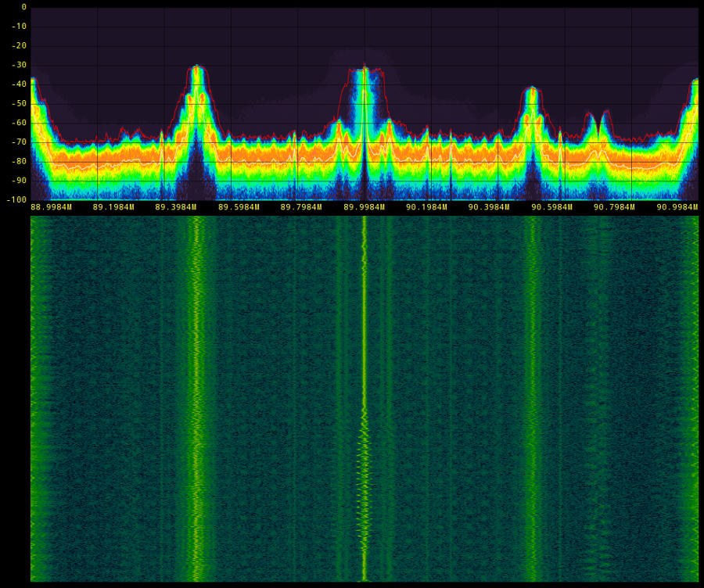Click the -50 dB scale label
The image size is (704, 588).
[x=19, y=103]
